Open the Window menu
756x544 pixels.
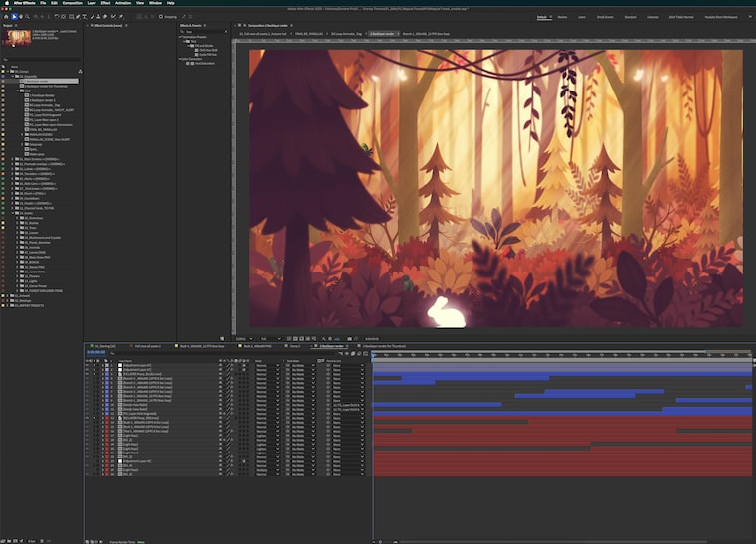click(156, 3)
